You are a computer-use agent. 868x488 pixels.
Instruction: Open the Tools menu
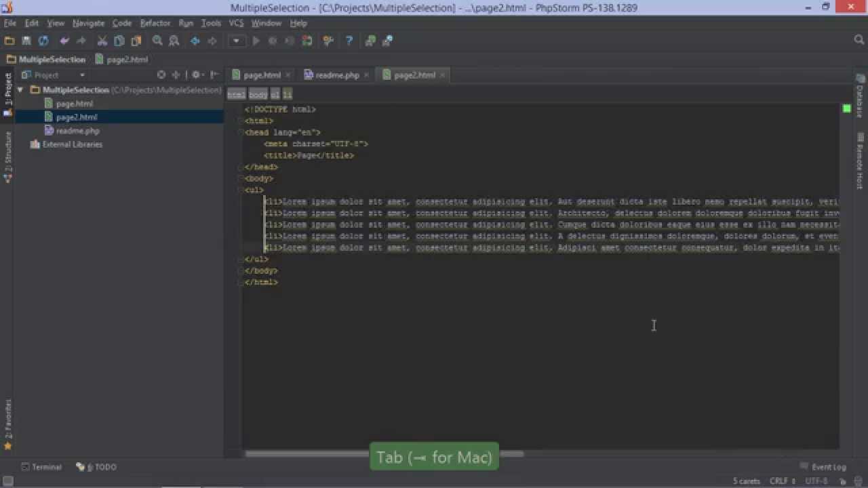[211, 23]
